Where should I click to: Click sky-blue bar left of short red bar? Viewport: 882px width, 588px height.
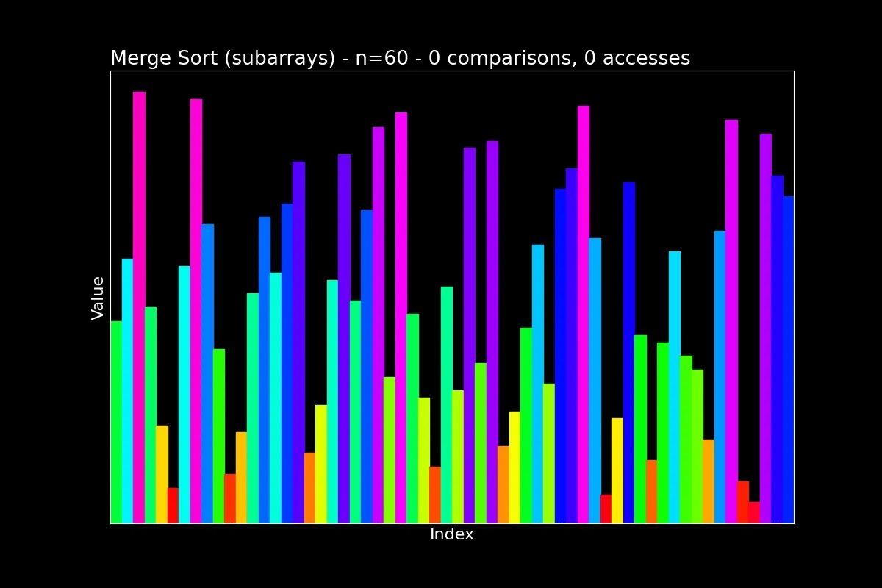point(595,381)
